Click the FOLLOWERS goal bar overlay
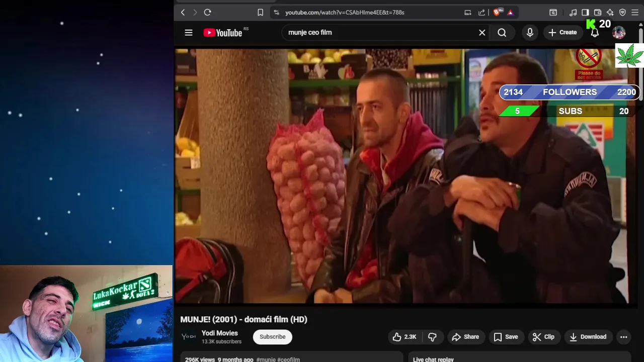The width and height of the screenshot is (644, 362). coord(570,92)
